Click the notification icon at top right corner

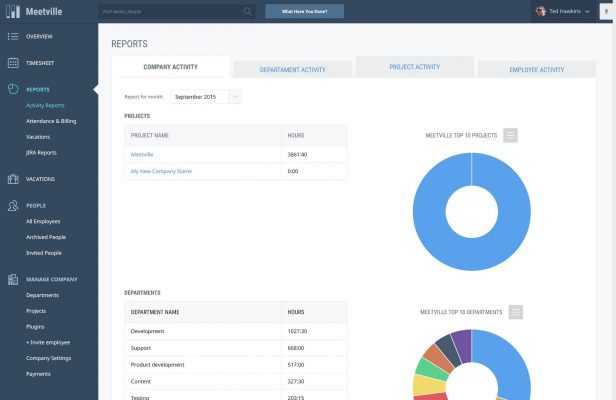tap(607, 11)
